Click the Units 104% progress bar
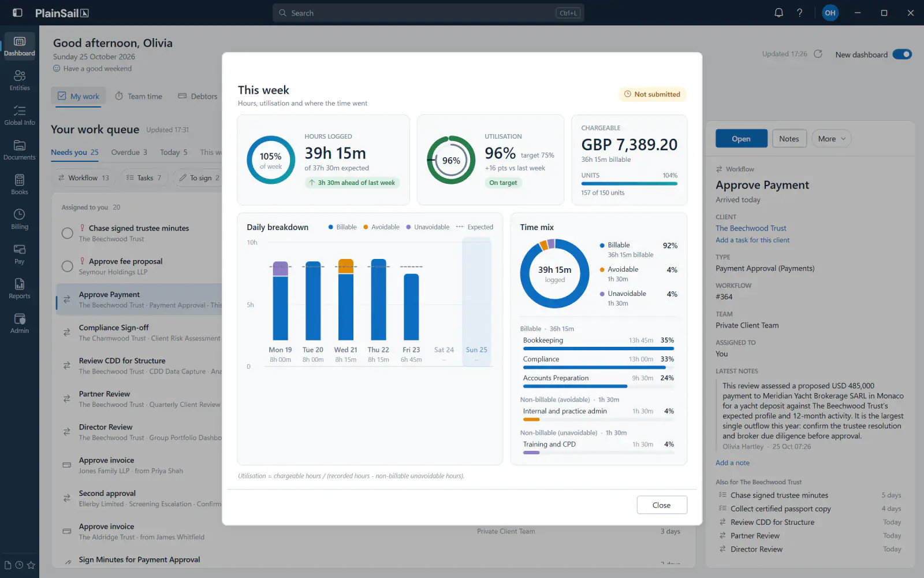This screenshot has width=924, height=578. (x=629, y=184)
